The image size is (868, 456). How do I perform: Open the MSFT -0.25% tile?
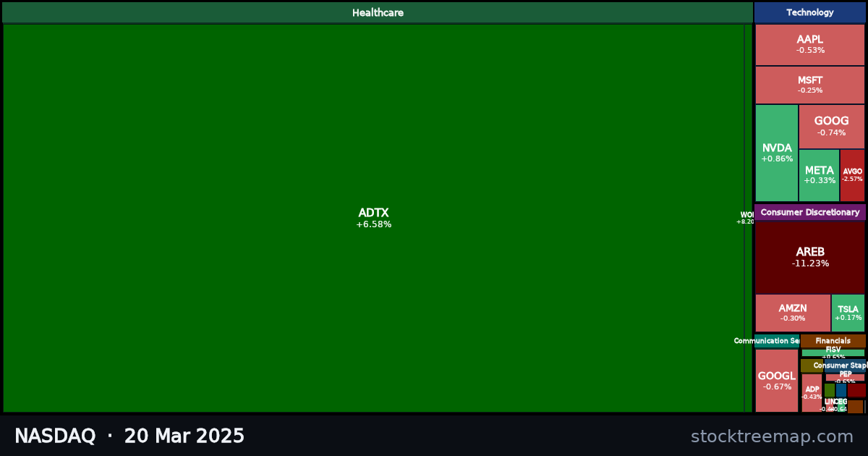pyautogui.click(x=810, y=85)
